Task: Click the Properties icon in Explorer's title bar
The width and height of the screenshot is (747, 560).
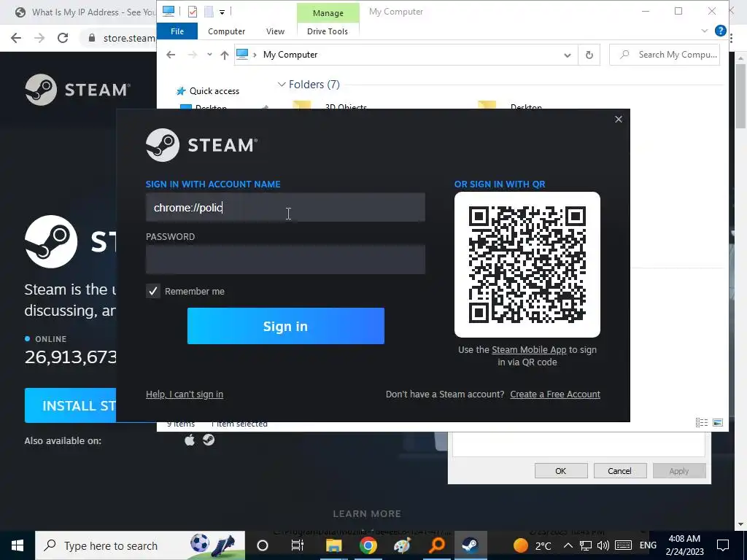Action: point(193,12)
